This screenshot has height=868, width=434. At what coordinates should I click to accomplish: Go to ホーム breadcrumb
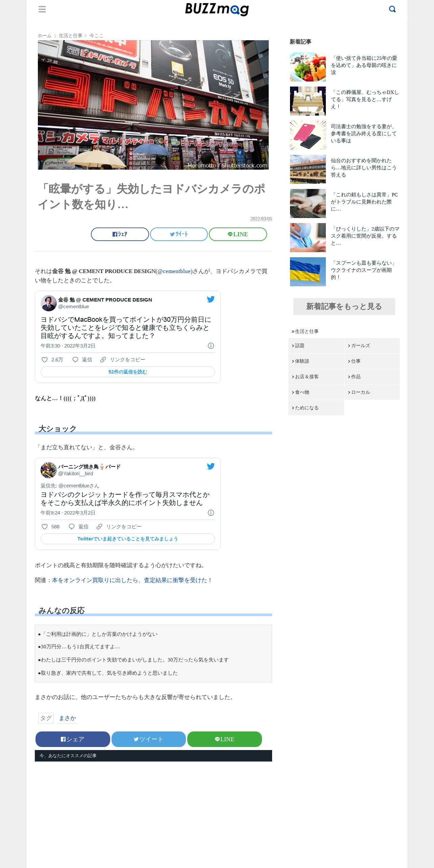(x=45, y=35)
